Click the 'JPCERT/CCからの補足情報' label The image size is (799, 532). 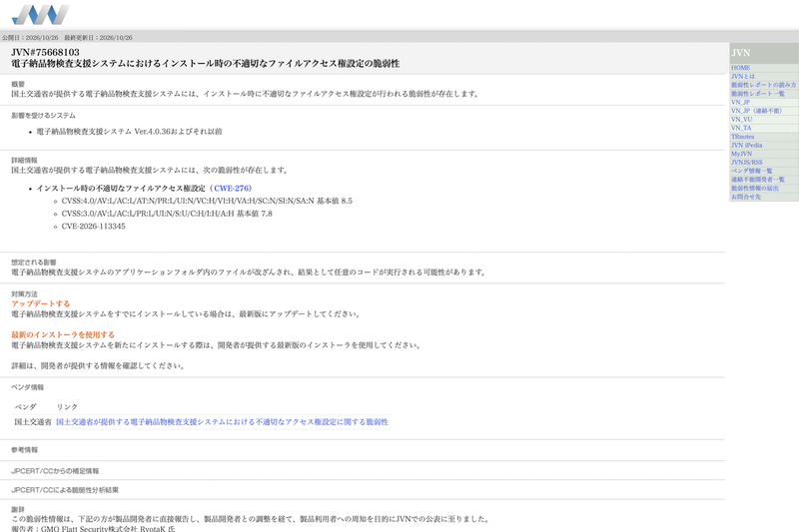[x=55, y=471]
